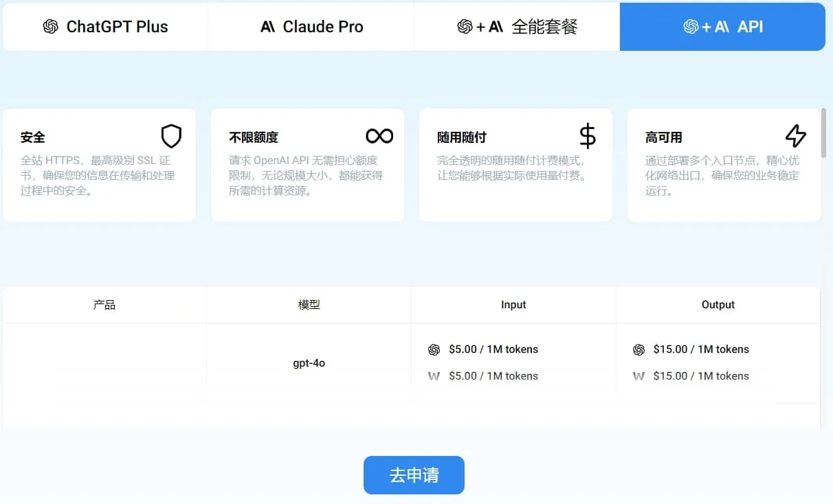Viewport: 833px width, 504px height.
Task: Click the Anthropic logo in Claude Pro tab
Action: click(x=267, y=27)
